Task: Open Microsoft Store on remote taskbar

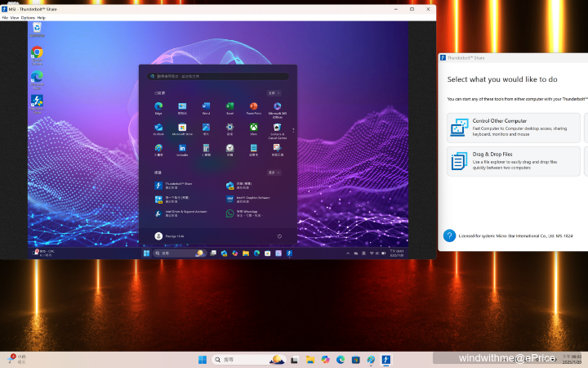Action: [267, 253]
